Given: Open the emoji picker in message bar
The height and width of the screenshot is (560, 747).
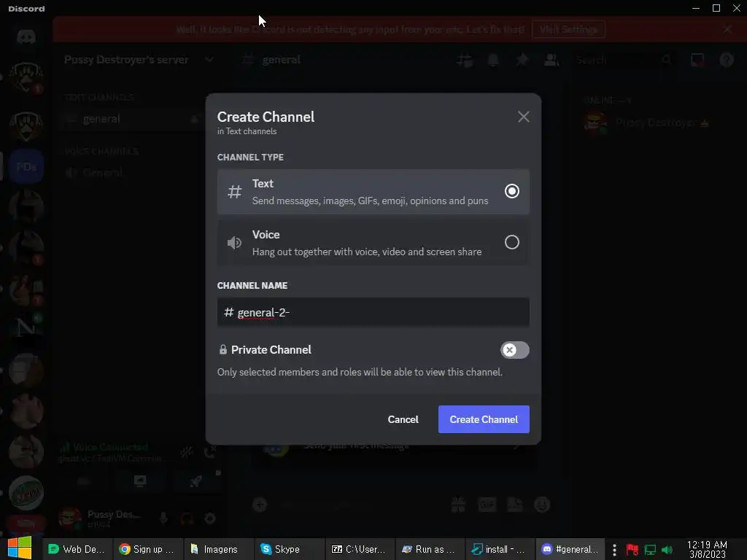Looking at the screenshot, I should click(x=542, y=505).
